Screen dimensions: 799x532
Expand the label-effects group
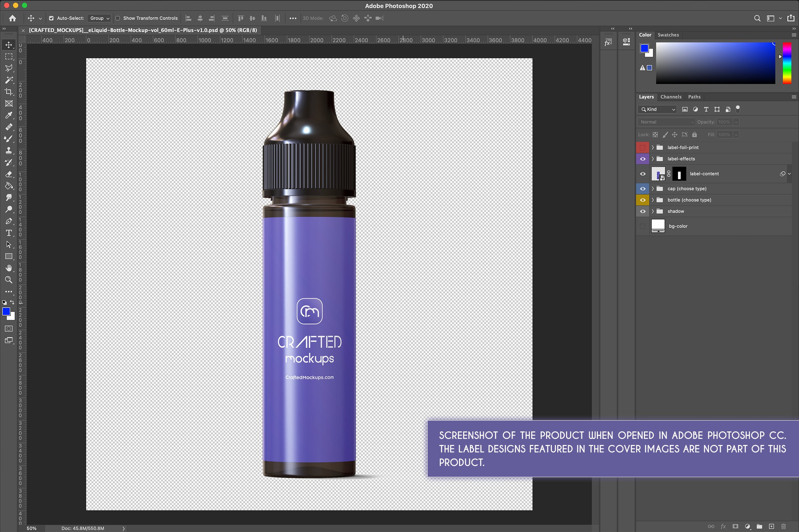click(x=652, y=159)
